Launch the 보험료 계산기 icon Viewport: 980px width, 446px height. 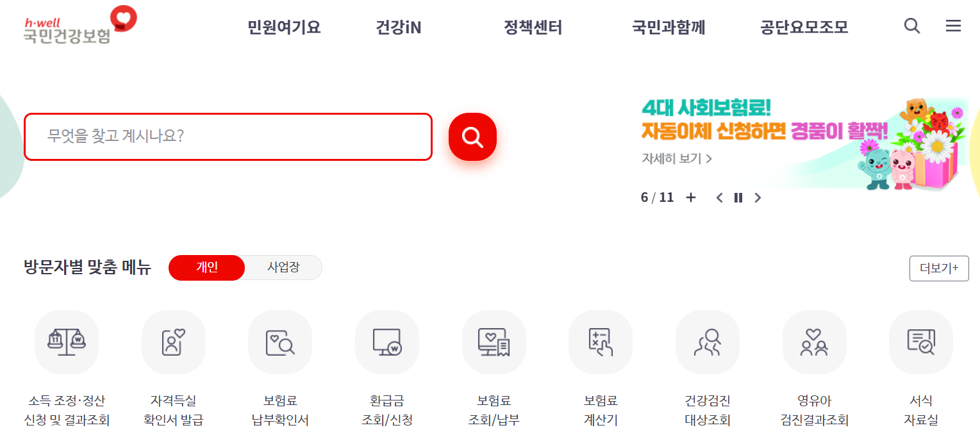coord(600,342)
